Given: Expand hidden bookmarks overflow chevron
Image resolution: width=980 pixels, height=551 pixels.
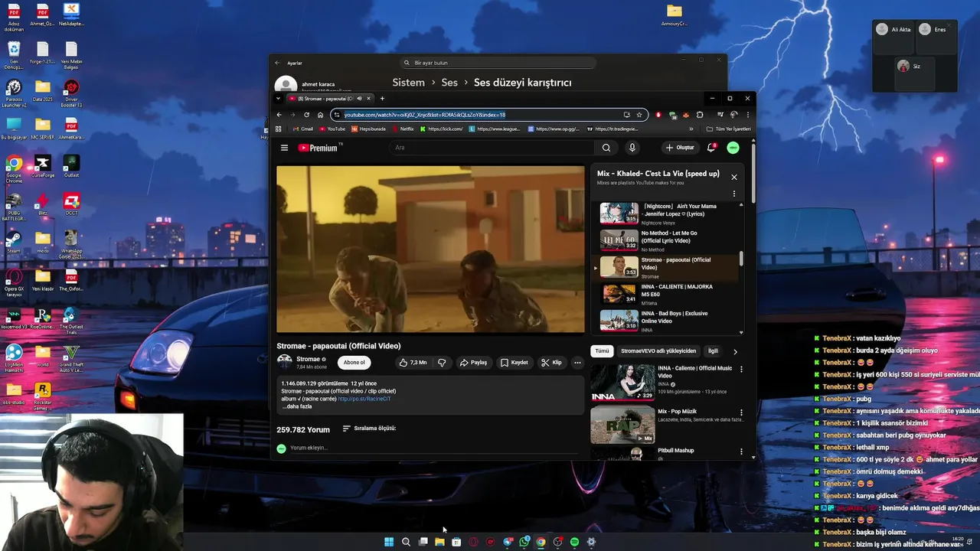Looking at the screenshot, I should click(691, 129).
